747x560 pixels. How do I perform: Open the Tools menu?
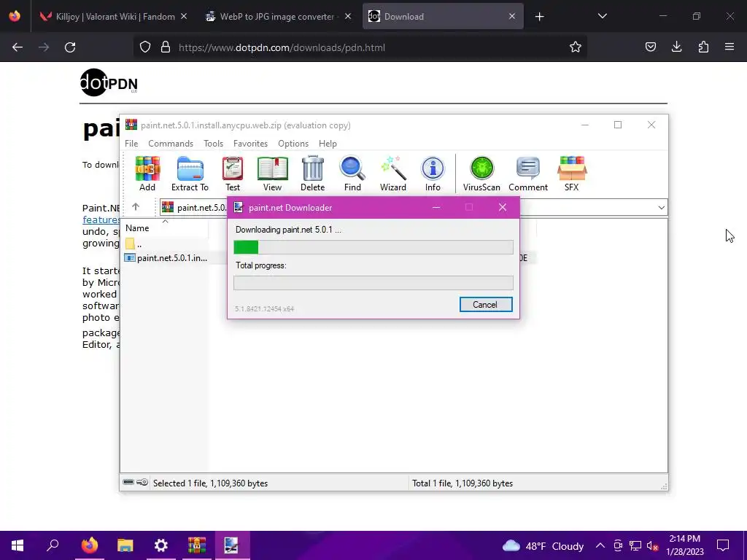214,144
